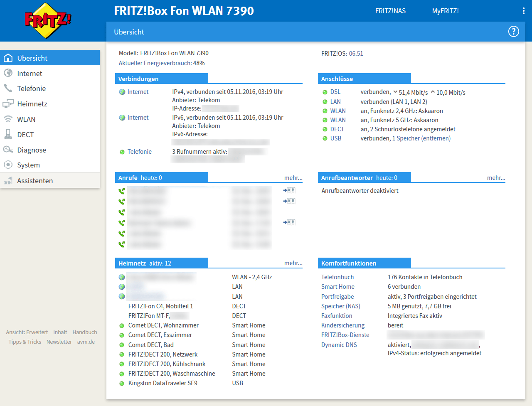532x406 pixels.
Task: Click the IPv4 Internet globe status icon
Action: 122,92
